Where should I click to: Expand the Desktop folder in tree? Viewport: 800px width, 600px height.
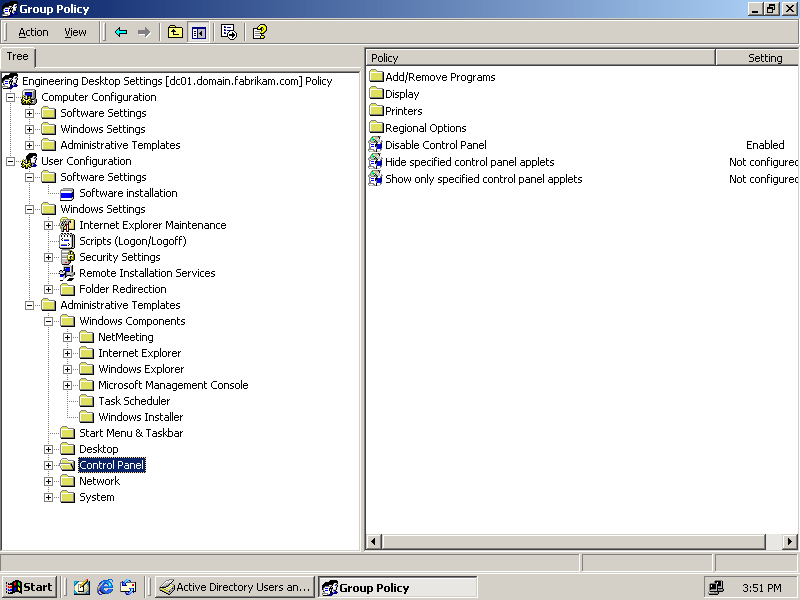coord(49,449)
